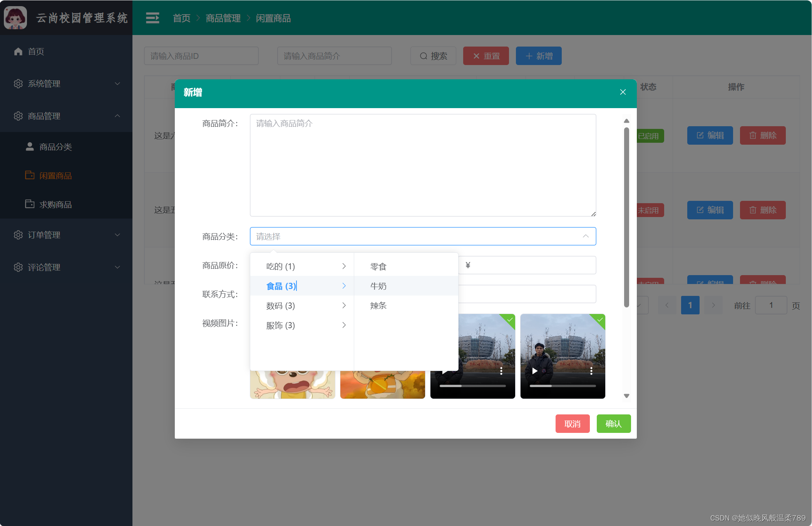Play the rightmost video thumbnail
The width and height of the screenshot is (812, 526).
point(535,371)
